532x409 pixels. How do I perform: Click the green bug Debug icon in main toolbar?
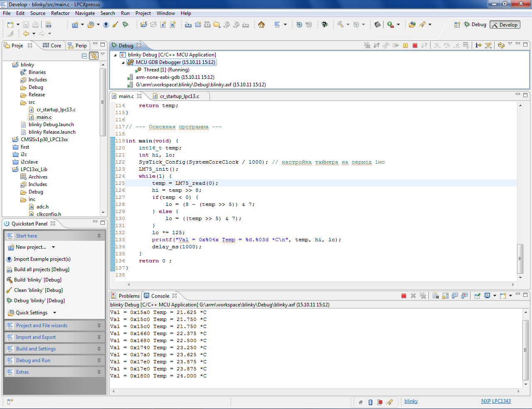(x=125, y=24)
